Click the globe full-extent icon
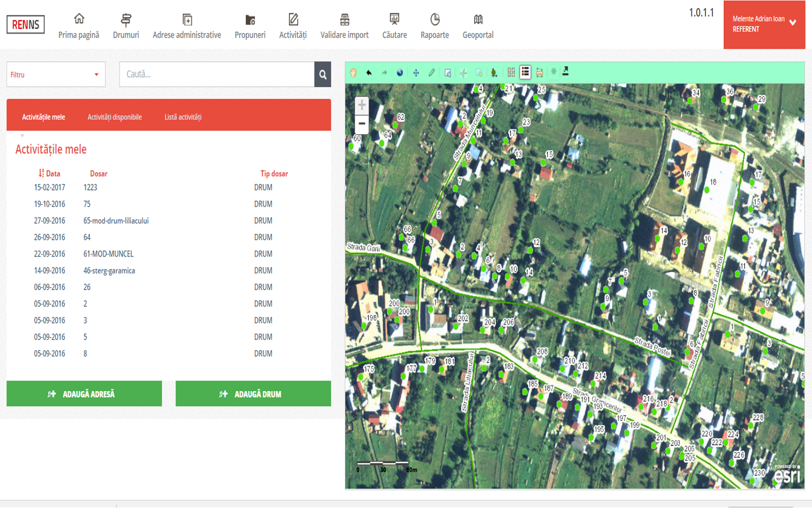 click(x=400, y=72)
